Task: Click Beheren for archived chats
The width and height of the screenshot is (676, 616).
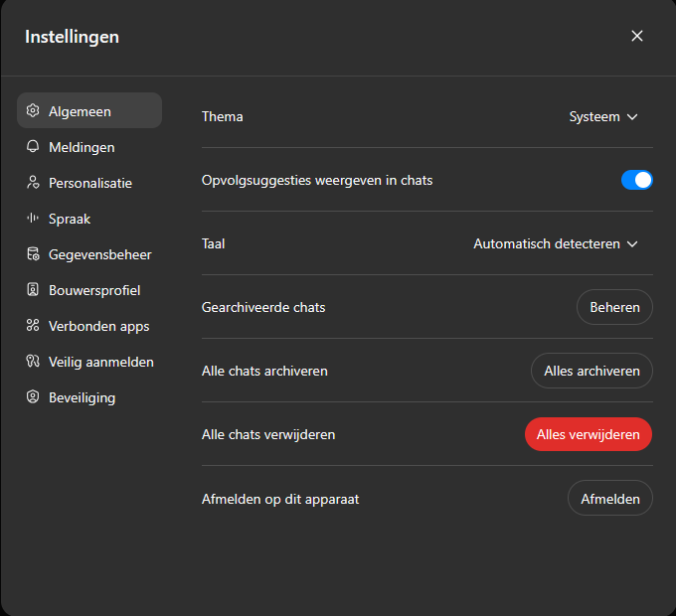Action: point(614,307)
